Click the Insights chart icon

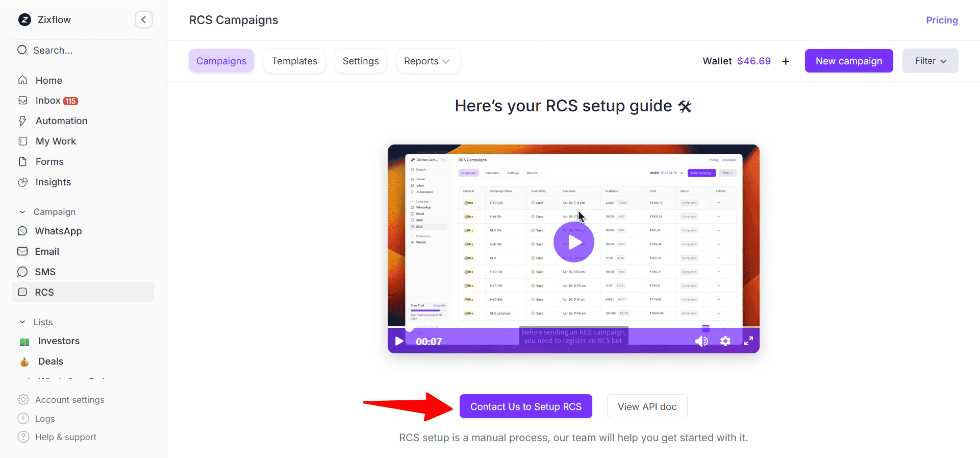(x=22, y=182)
